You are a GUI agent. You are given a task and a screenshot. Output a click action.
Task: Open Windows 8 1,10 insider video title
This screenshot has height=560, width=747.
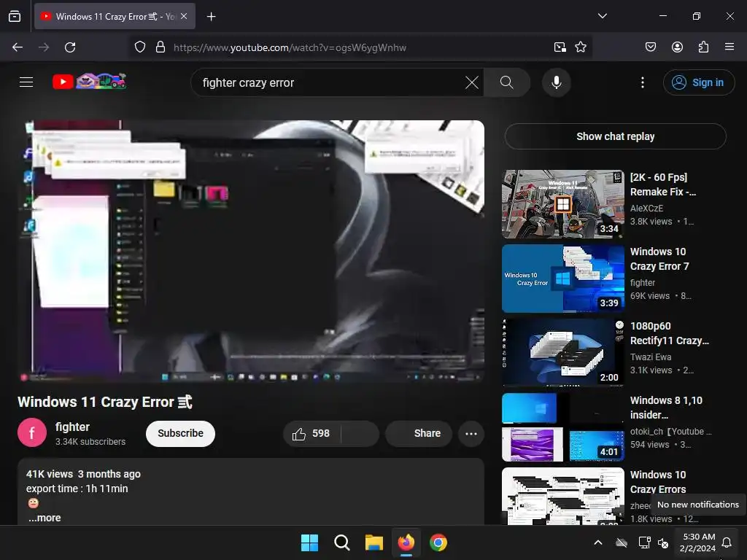point(666,408)
